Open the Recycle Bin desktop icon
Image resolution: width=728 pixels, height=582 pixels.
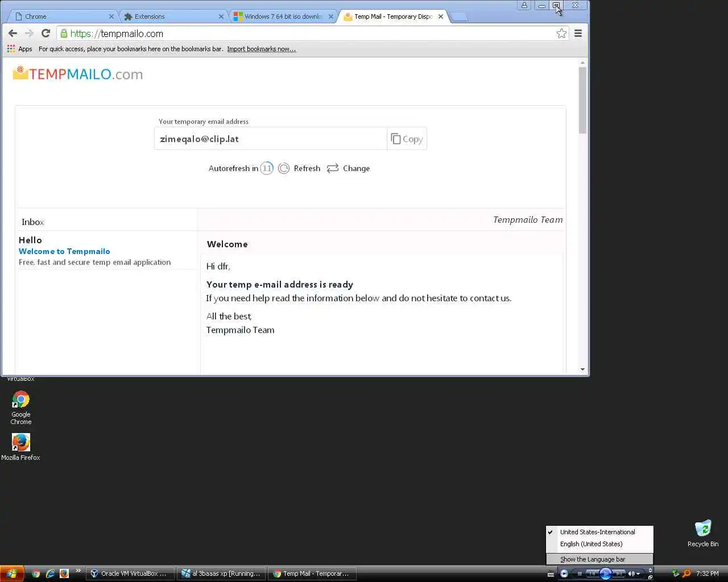click(703, 533)
